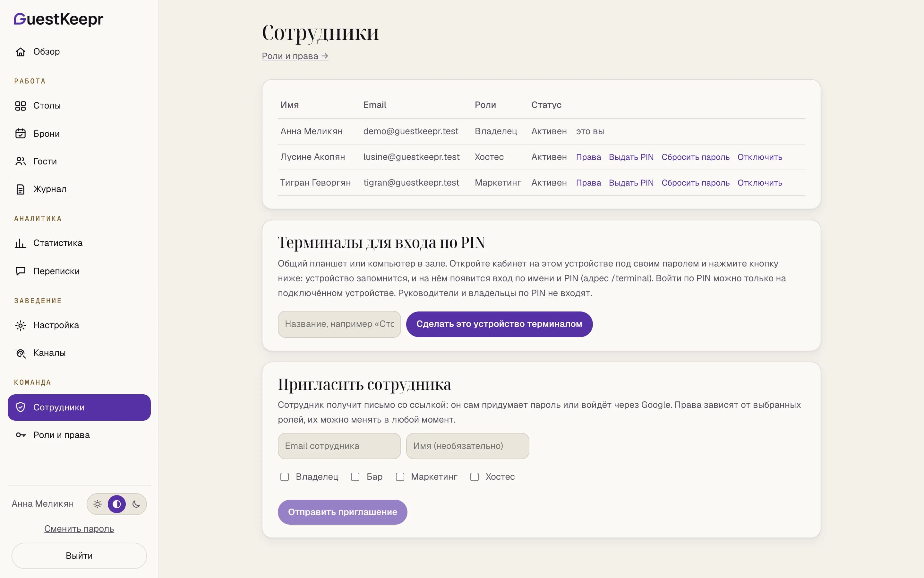Open the Столы section in sidebar

pyautogui.click(x=79, y=106)
